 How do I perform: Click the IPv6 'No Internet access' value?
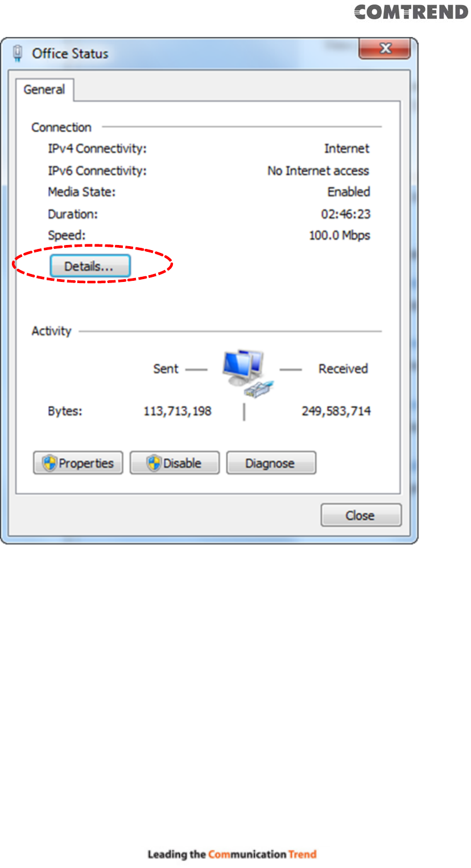pyautogui.click(x=318, y=171)
